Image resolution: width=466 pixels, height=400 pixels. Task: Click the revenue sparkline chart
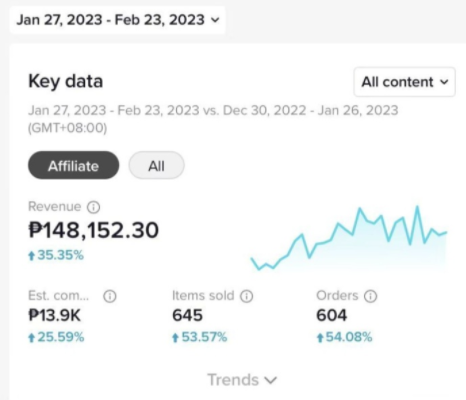(x=349, y=238)
